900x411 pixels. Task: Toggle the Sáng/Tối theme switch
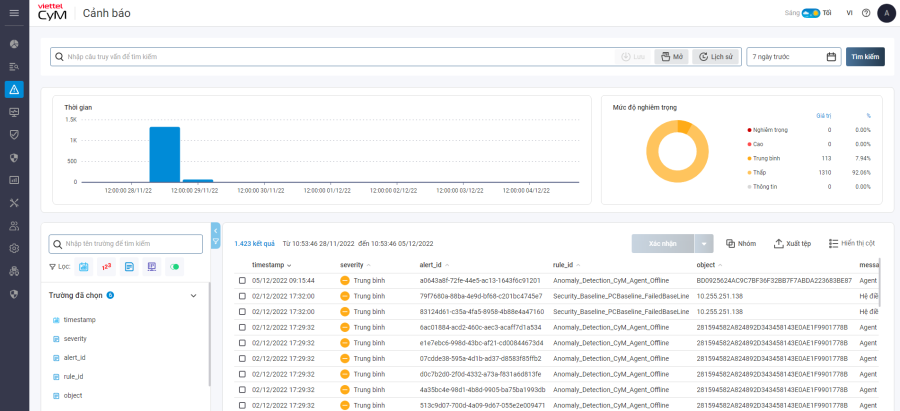(810, 13)
